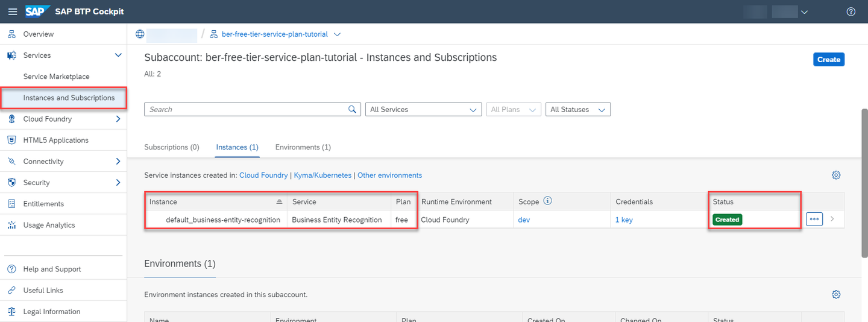Open instances table settings gear
868x322 pixels.
(836, 175)
